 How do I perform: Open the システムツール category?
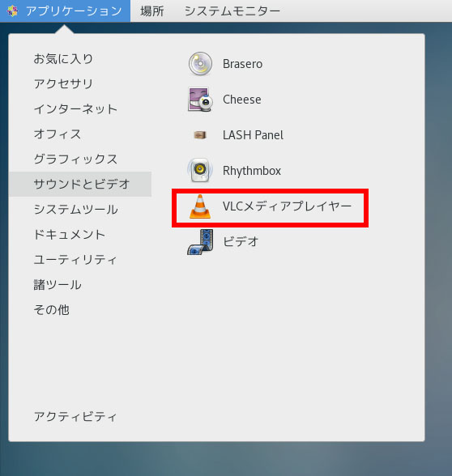click(x=75, y=210)
